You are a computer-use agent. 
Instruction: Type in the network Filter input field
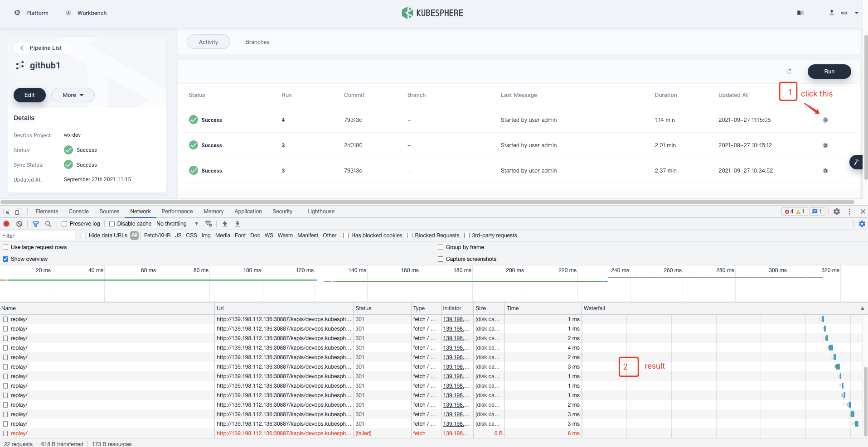pyautogui.click(x=38, y=236)
